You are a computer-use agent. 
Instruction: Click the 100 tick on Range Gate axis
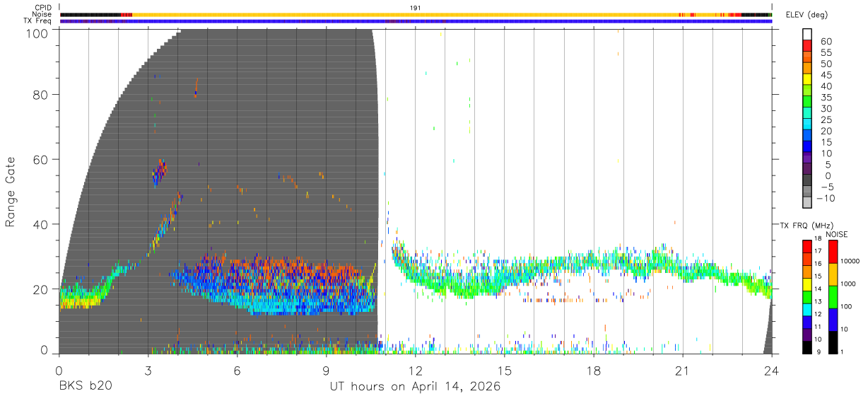tap(37, 33)
